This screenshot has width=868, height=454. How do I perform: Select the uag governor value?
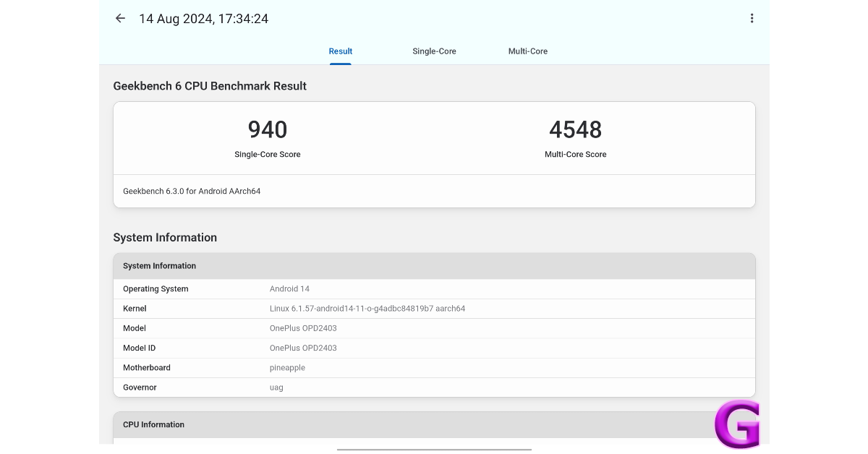pyautogui.click(x=276, y=387)
